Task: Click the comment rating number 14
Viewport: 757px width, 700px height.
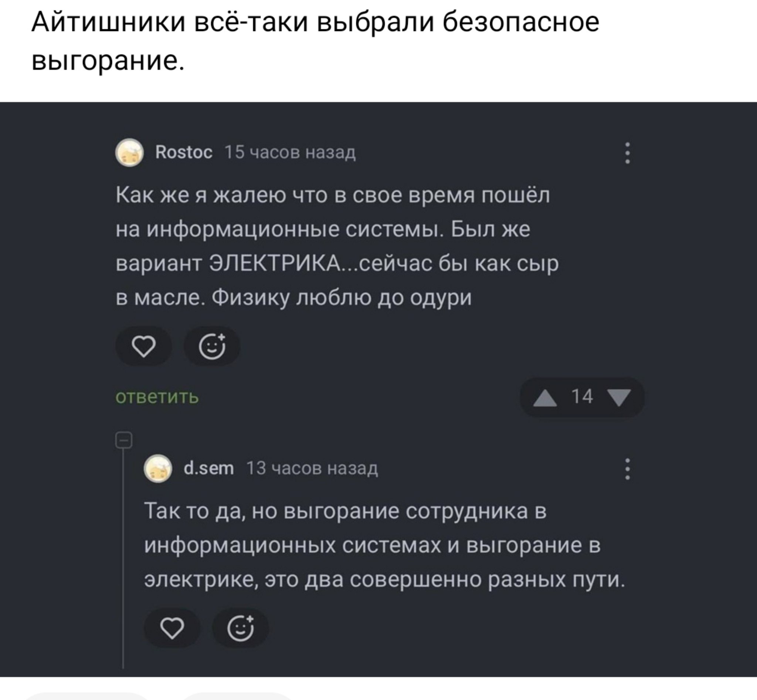Action: tap(582, 397)
